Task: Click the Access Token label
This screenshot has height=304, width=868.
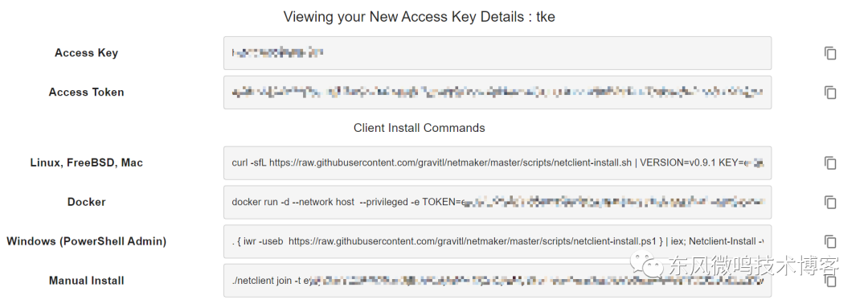Action: (86, 92)
